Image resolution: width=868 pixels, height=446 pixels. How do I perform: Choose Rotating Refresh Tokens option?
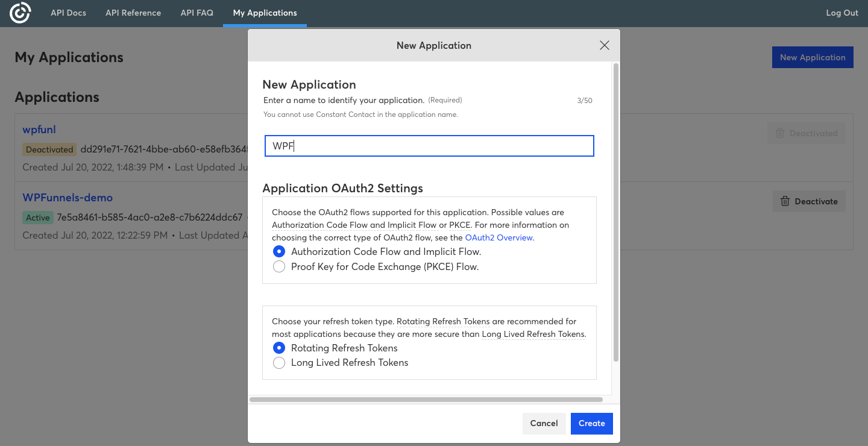[279, 348]
